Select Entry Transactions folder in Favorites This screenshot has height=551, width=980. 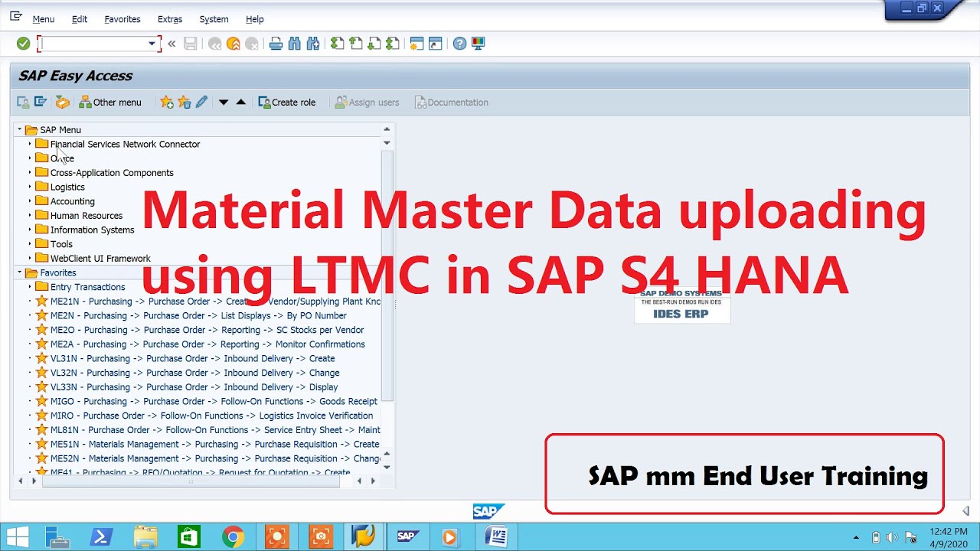pyautogui.click(x=87, y=287)
